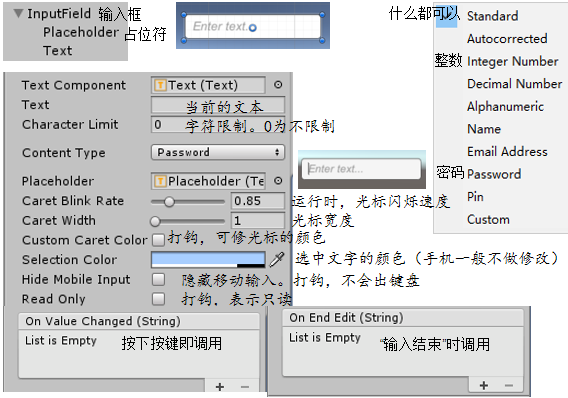Viewport: 568px width, 398px height.
Task: Toggle the Hide Mobile Input checkbox
Action: click(158, 279)
